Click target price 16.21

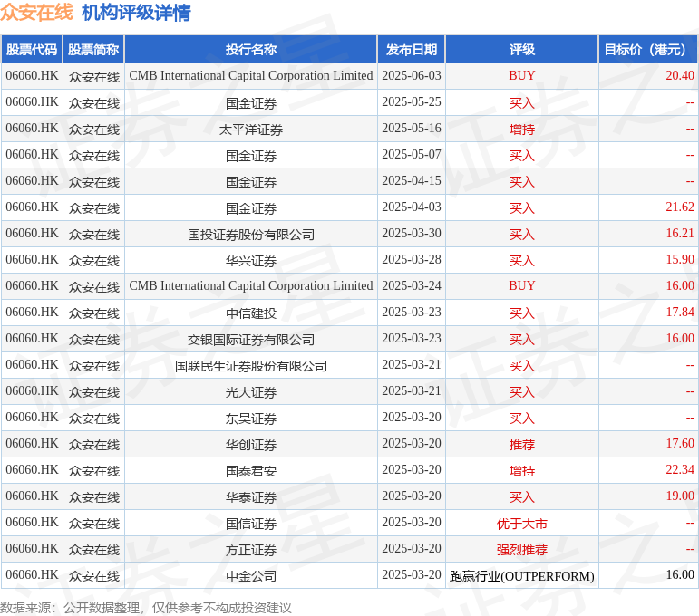pos(680,234)
